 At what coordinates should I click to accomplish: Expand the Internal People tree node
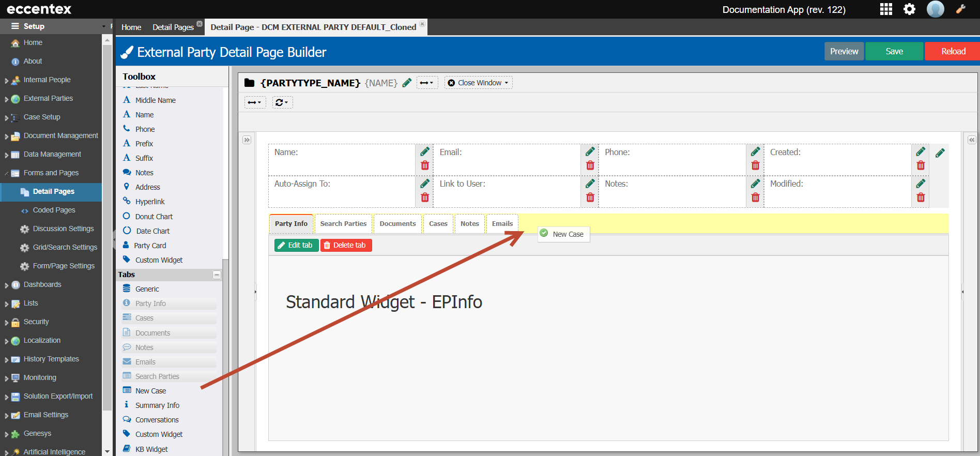(6, 81)
